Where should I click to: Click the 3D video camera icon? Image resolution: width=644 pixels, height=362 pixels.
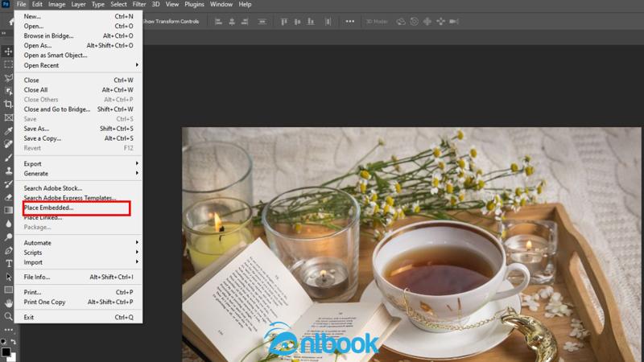point(454,22)
